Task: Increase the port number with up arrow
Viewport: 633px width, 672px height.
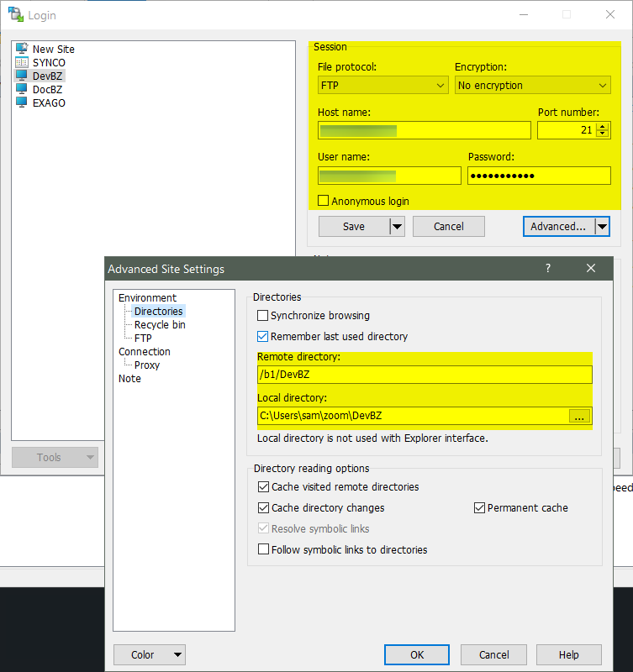Action: (602, 126)
